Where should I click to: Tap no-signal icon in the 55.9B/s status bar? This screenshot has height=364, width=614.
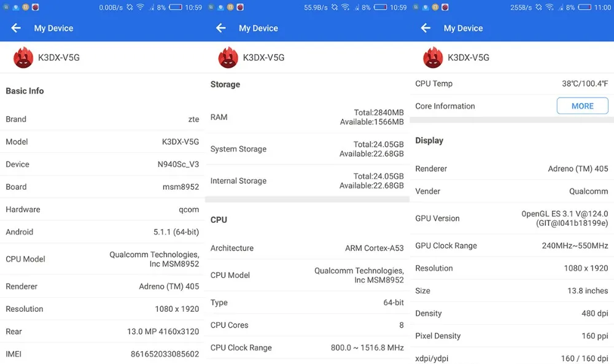[x=356, y=7]
